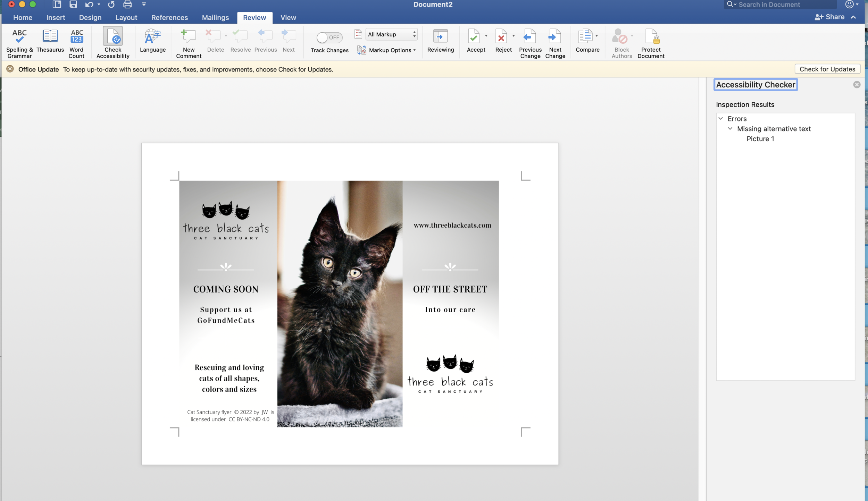Select the Picture 1 error item
Screen dimensions: 868x501
pyautogui.click(x=760, y=139)
